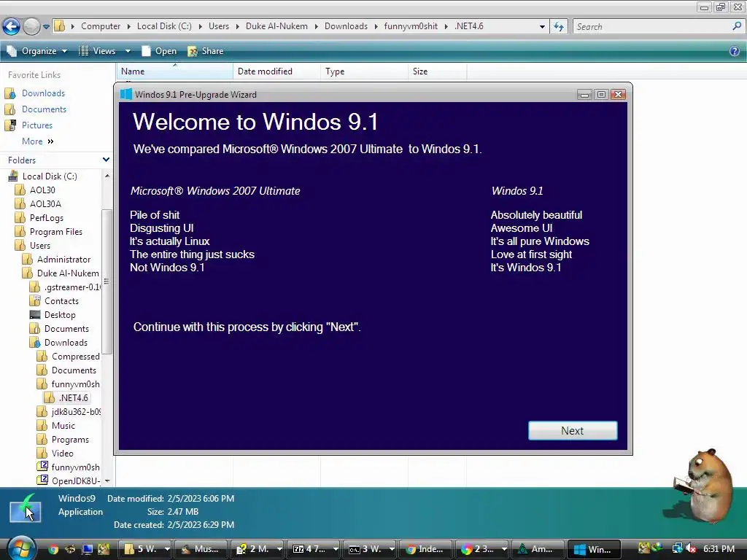Expand arrow after Downloads in breadcrumb

point(376,26)
